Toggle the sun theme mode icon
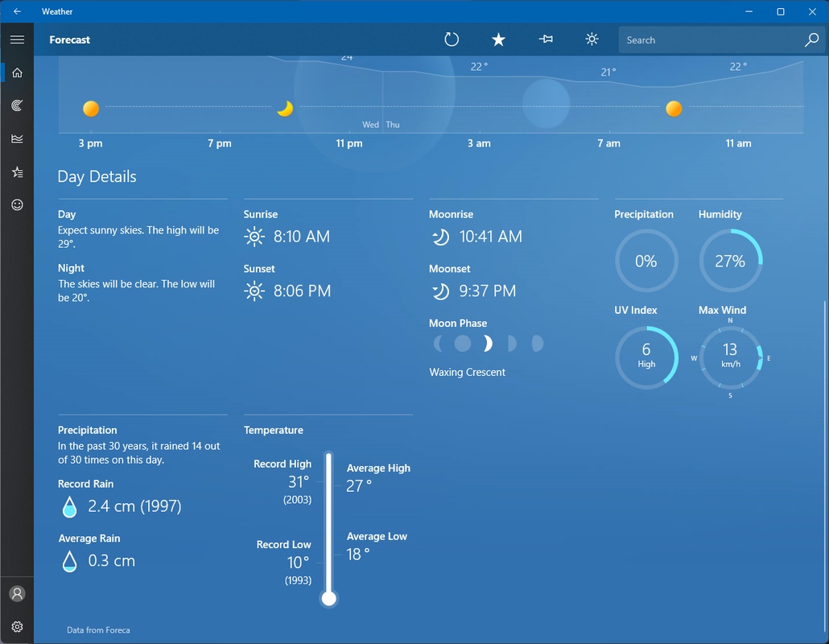This screenshot has width=829, height=644. (x=592, y=39)
